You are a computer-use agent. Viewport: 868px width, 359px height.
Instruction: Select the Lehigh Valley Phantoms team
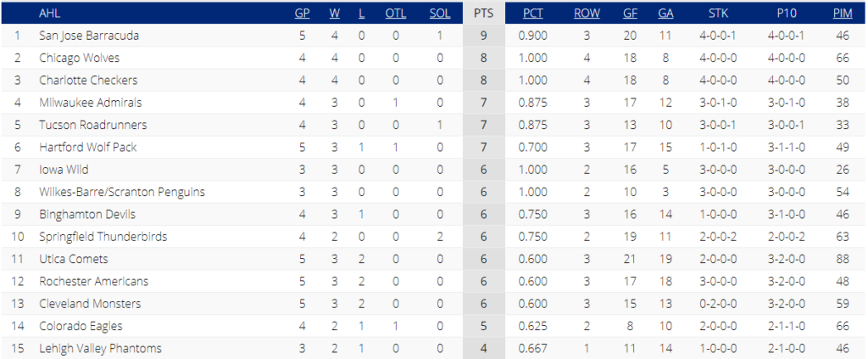pos(100,349)
